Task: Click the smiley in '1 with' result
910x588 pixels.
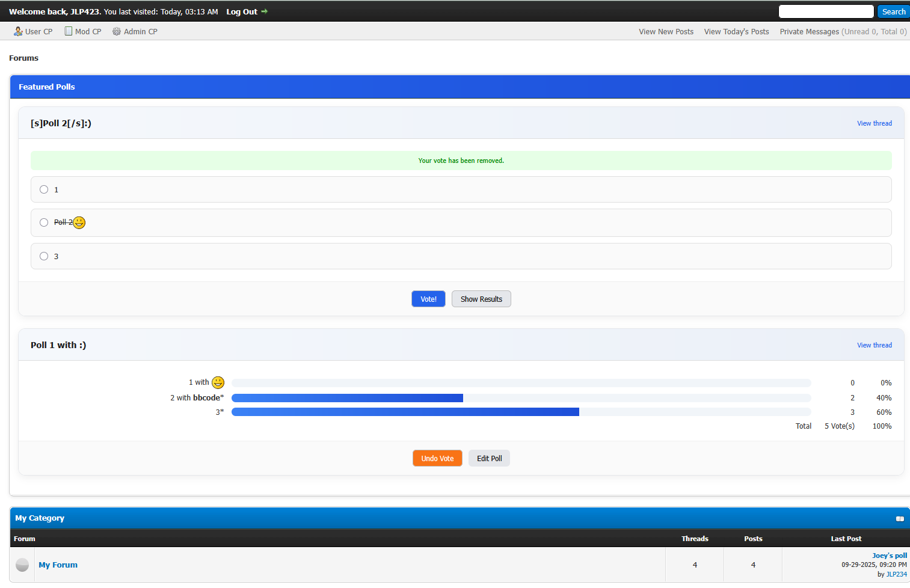Action: [x=218, y=382]
